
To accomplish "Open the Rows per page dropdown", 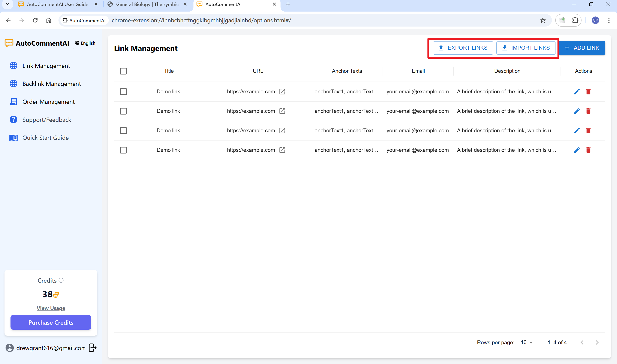I will click(527, 342).
